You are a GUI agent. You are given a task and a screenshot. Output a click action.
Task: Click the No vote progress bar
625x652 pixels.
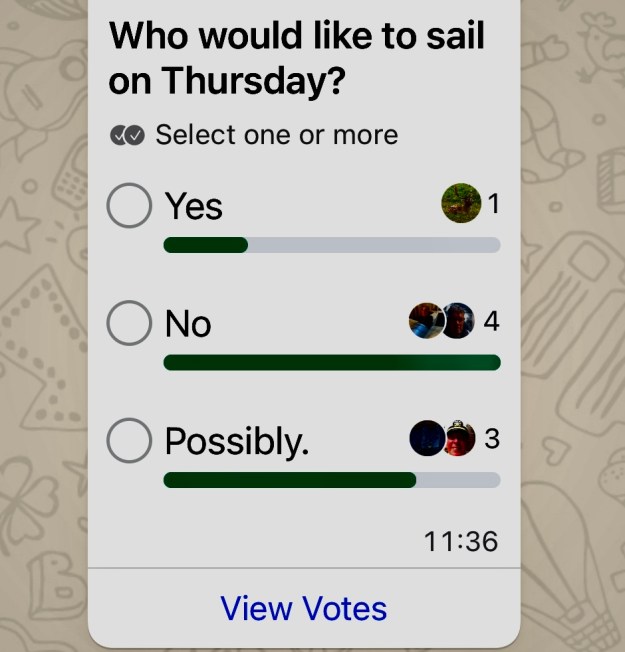[x=331, y=362]
